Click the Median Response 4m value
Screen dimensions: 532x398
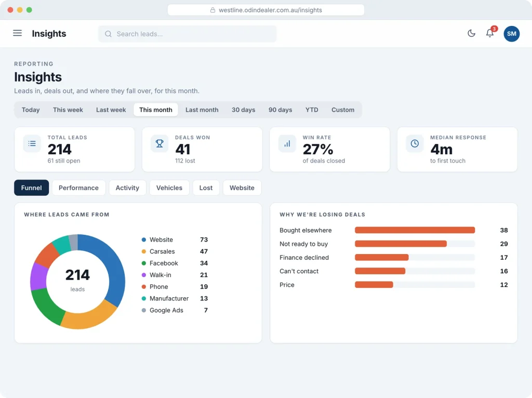click(442, 149)
